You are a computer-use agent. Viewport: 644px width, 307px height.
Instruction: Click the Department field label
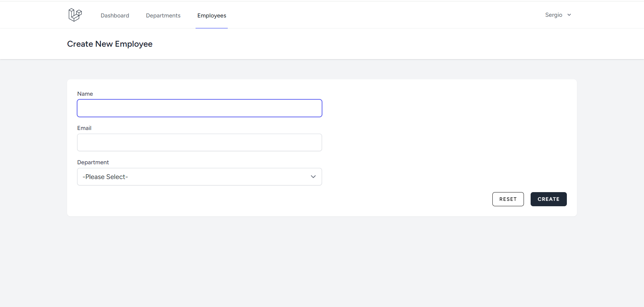click(93, 162)
